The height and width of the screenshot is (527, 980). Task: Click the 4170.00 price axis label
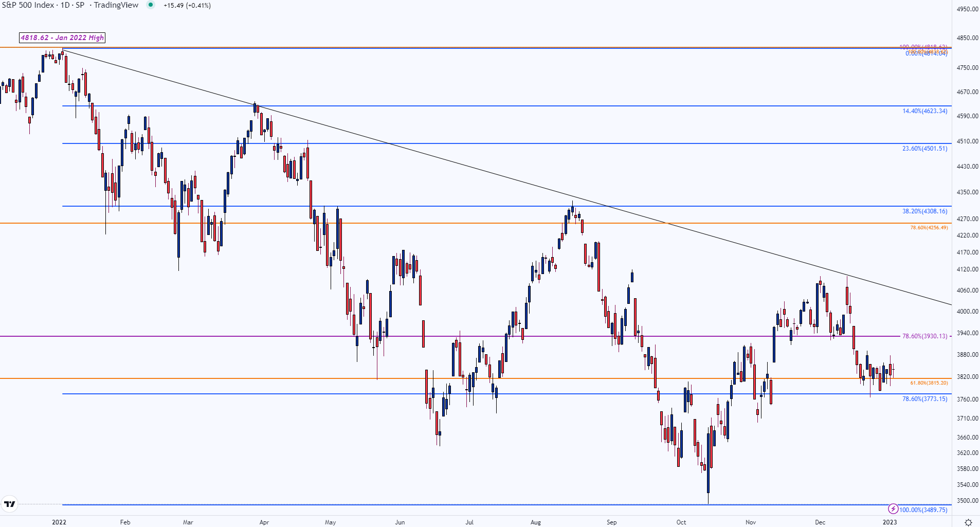[x=967, y=252]
